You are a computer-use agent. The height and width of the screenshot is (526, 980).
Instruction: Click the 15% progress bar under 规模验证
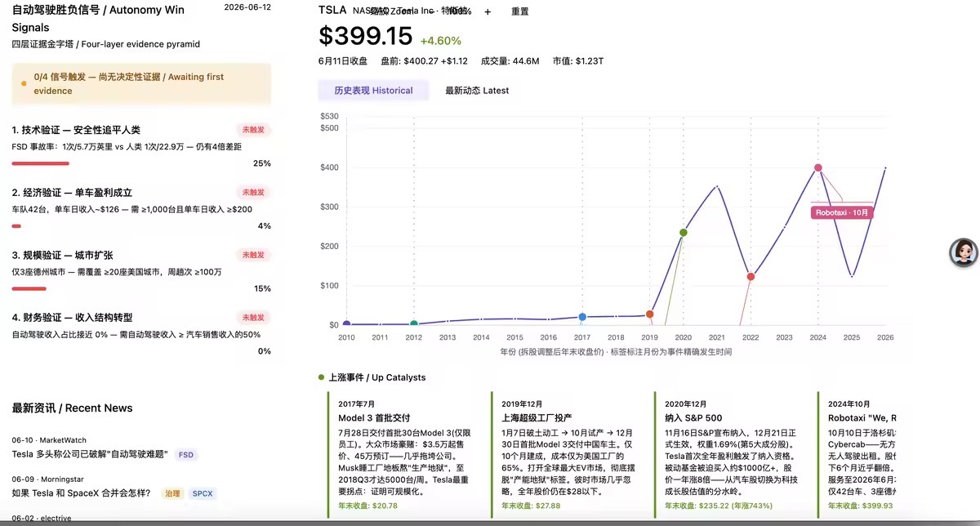pyautogui.click(x=29, y=288)
